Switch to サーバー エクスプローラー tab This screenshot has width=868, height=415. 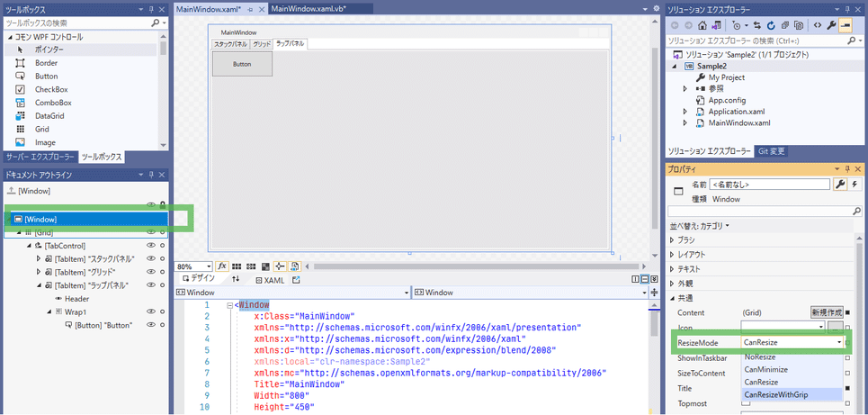click(x=40, y=157)
